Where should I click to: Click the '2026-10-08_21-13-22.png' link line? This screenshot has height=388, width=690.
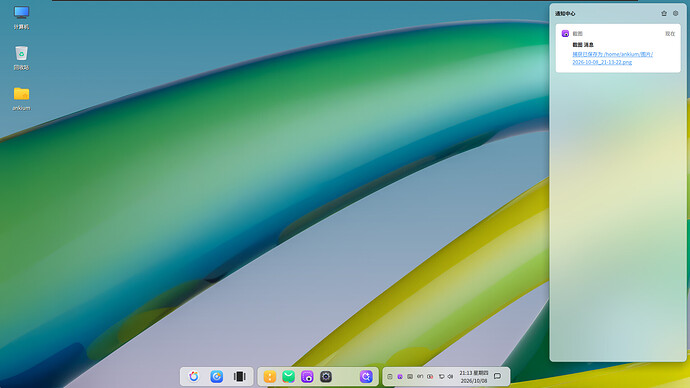click(x=602, y=62)
